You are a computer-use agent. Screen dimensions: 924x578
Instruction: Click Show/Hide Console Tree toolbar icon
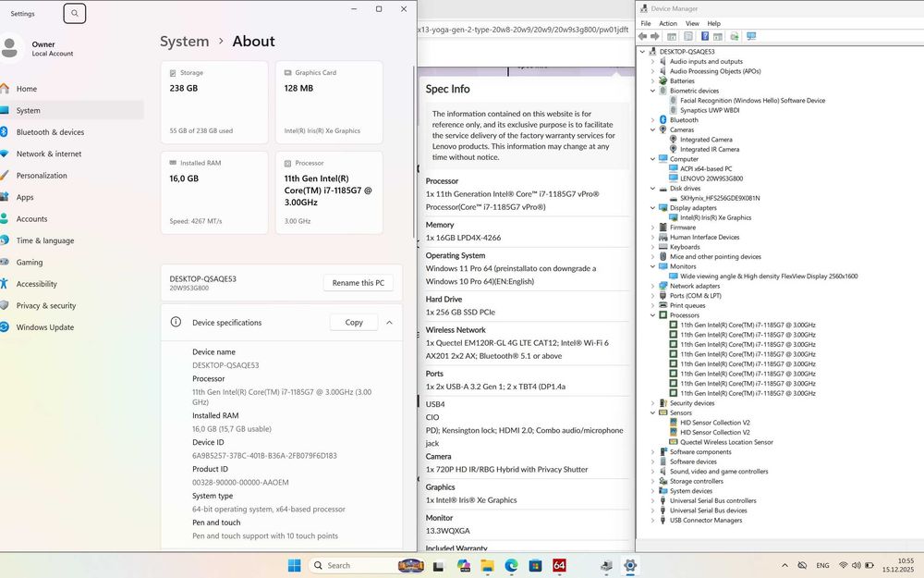pos(671,36)
